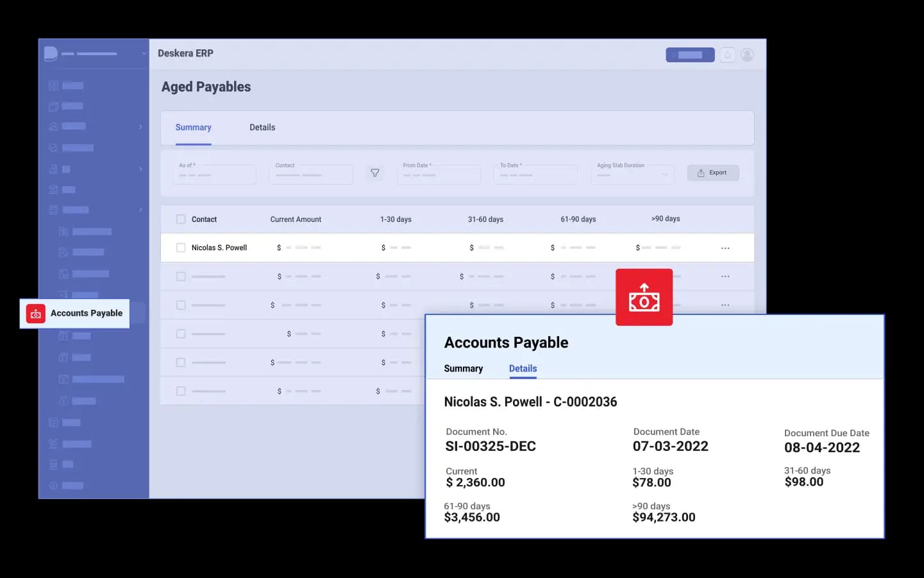Click the notification bell icon

click(727, 55)
